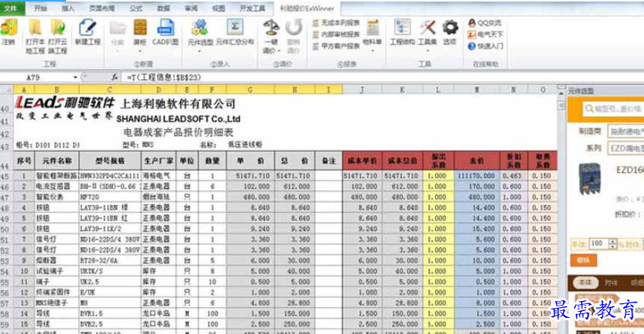The height and width of the screenshot is (334, 644).
Task: Open 甲方客户报表 report
Action: [336, 46]
